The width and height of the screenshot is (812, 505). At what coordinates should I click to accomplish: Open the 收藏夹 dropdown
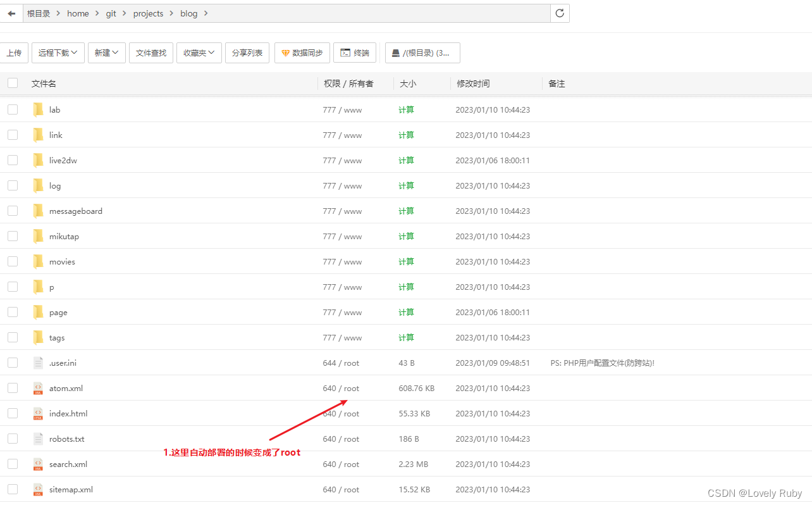tap(199, 53)
